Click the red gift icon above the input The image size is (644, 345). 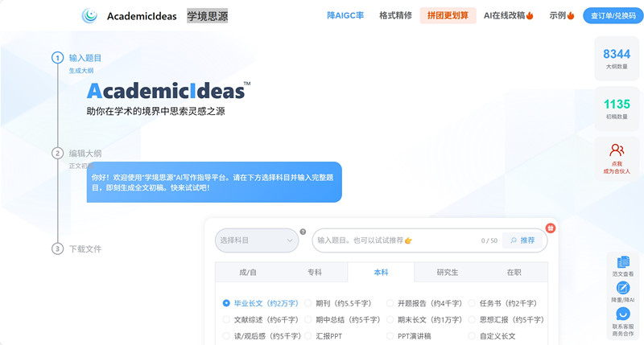click(551, 228)
